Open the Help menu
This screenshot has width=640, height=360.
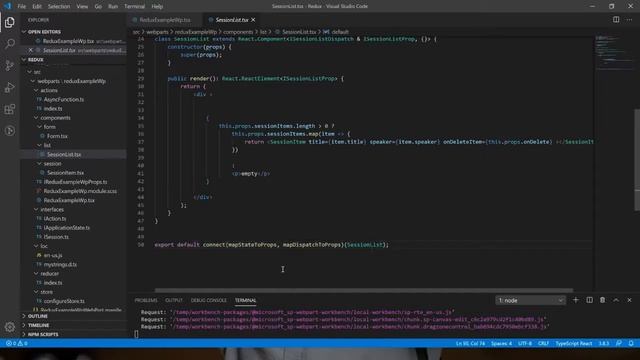point(157,7)
